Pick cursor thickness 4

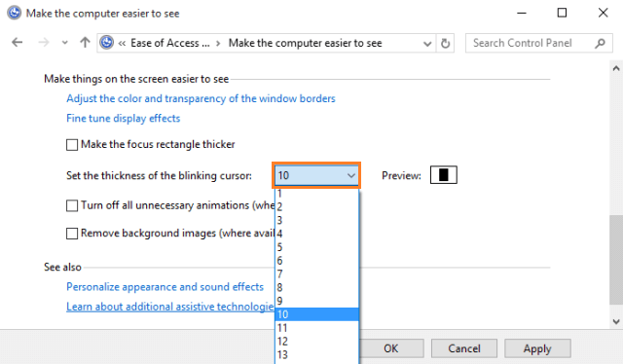point(316,234)
